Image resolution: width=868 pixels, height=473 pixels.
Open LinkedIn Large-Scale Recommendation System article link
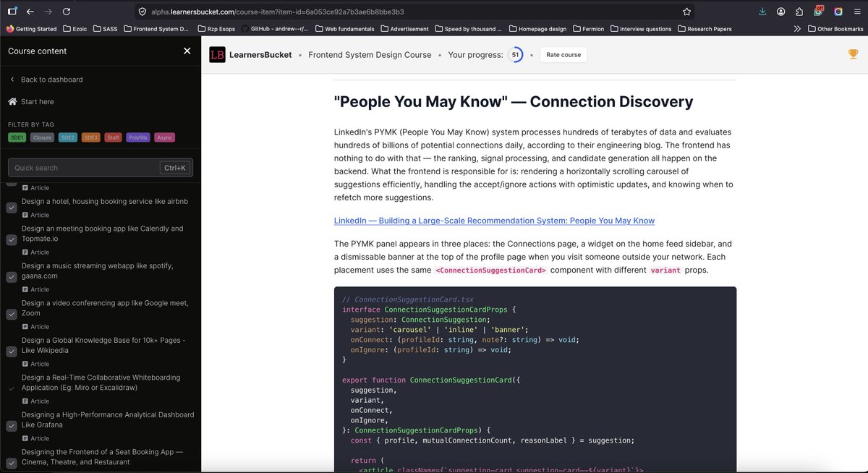pos(494,221)
